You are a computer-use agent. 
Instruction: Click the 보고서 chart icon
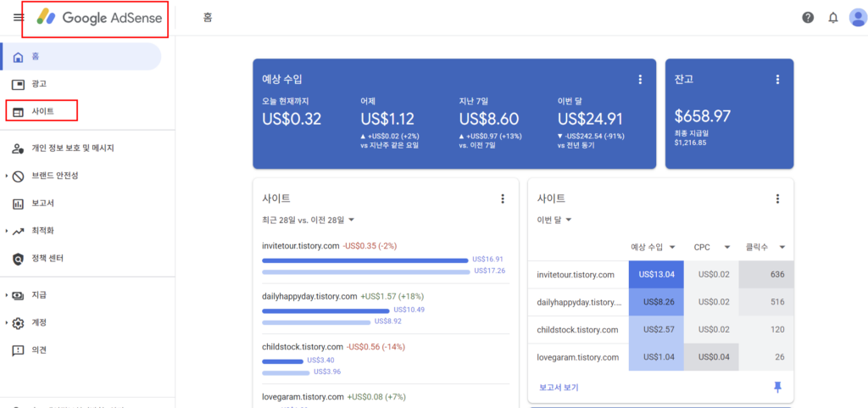pos(19,204)
